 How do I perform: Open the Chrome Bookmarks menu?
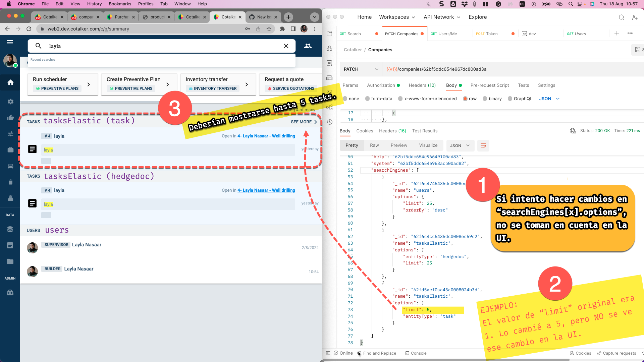click(x=120, y=4)
